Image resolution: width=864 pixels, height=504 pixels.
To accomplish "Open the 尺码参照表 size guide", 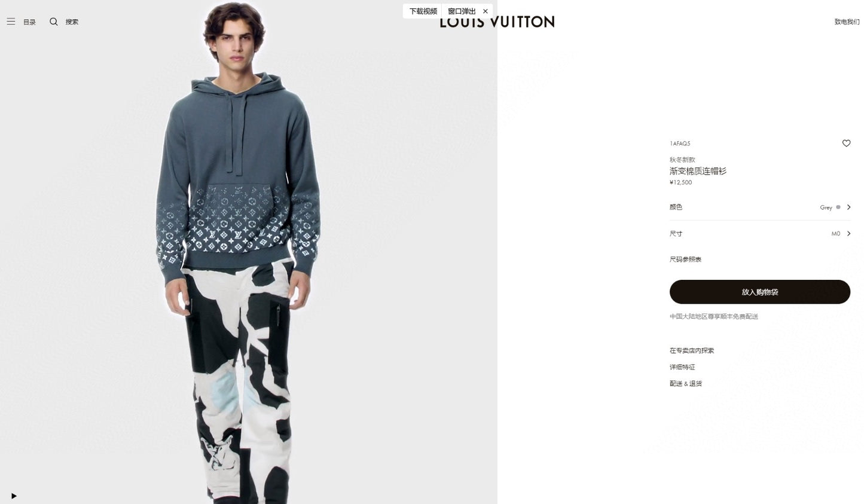I will pos(685,259).
